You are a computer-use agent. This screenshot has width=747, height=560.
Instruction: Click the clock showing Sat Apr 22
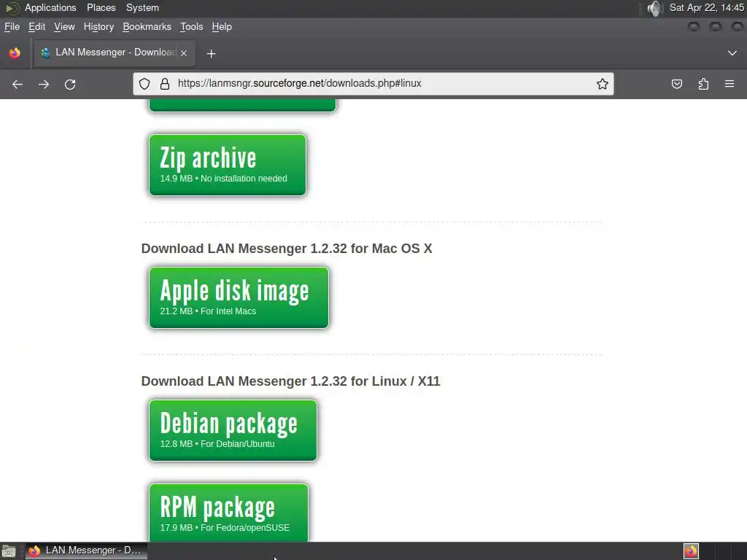[x=706, y=7]
